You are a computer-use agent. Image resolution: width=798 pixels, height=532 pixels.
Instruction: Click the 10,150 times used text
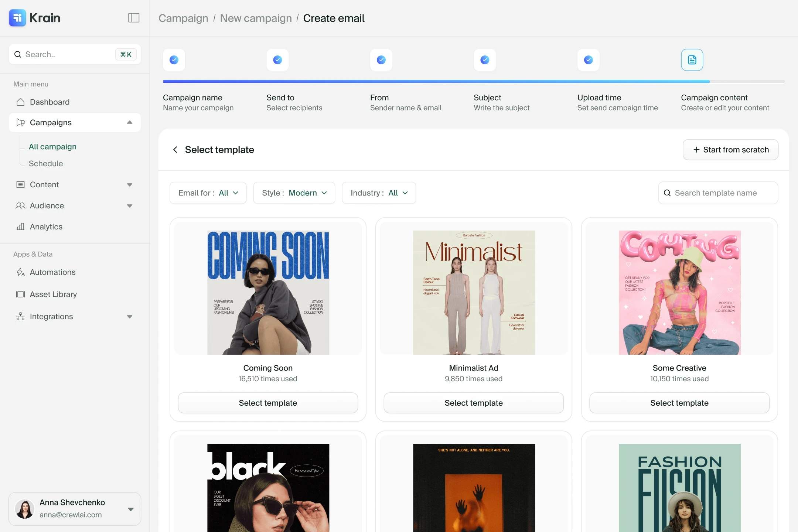point(679,379)
